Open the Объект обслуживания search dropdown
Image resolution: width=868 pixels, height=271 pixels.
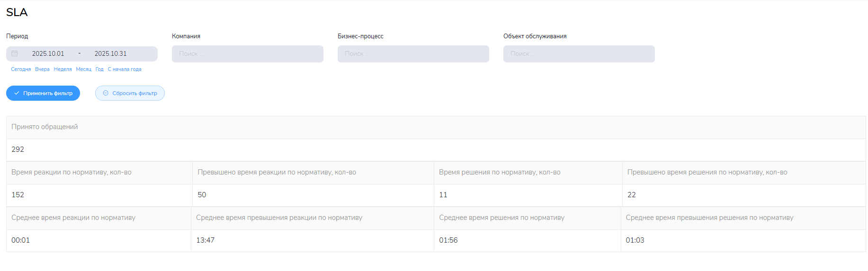(579, 54)
